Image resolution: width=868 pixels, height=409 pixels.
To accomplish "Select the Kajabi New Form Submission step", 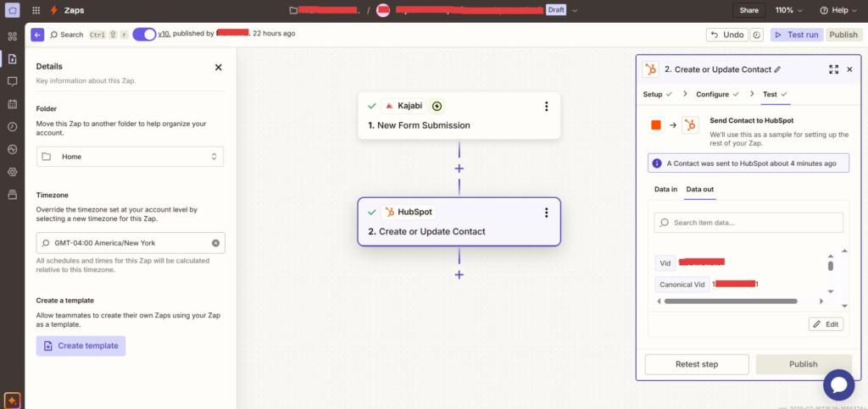I will pos(459,115).
